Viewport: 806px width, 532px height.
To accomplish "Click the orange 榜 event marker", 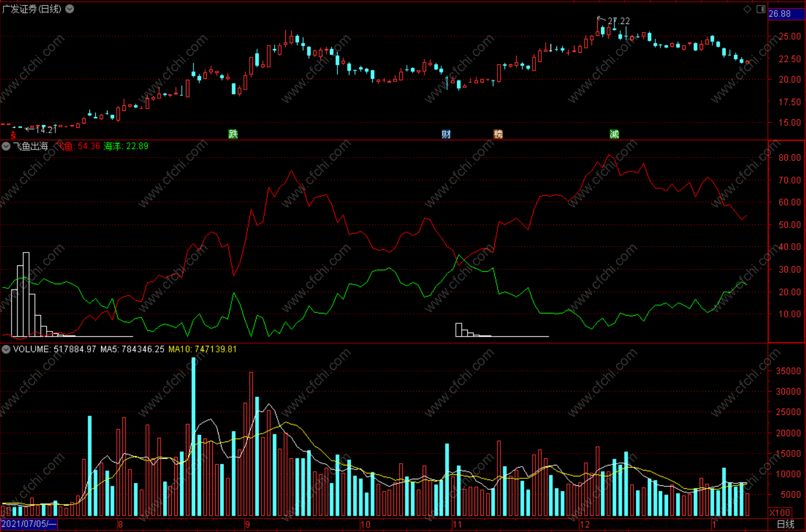I will pyautogui.click(x=498, y=134).
